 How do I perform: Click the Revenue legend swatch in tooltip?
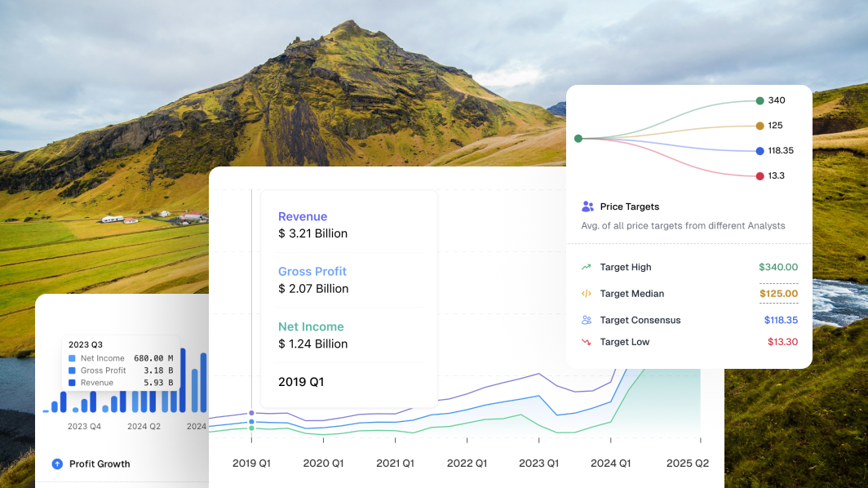[x=72, y=383]
